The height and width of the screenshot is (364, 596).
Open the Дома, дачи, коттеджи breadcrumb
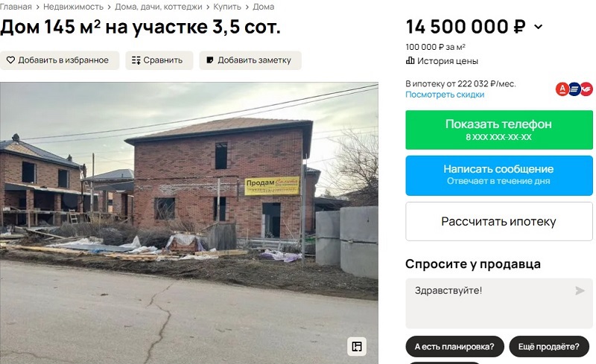(159, 7)
